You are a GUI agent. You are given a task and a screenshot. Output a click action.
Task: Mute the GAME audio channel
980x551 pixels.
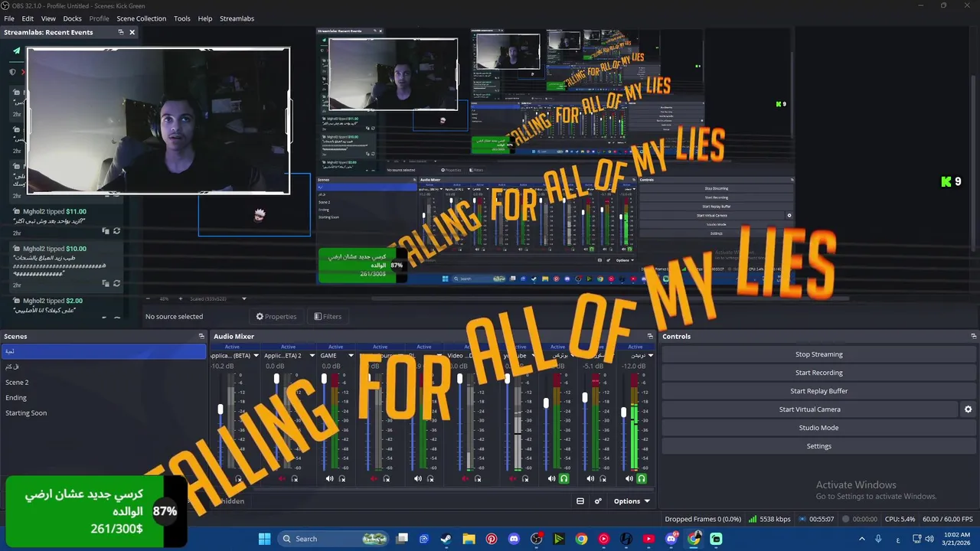click(330, 478)
